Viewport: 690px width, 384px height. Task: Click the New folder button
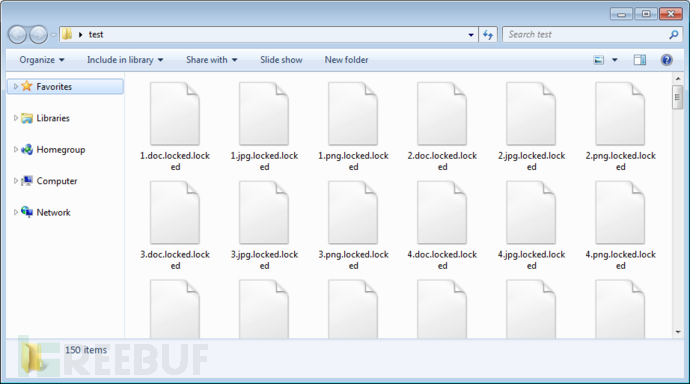click(x=346, y=60)
